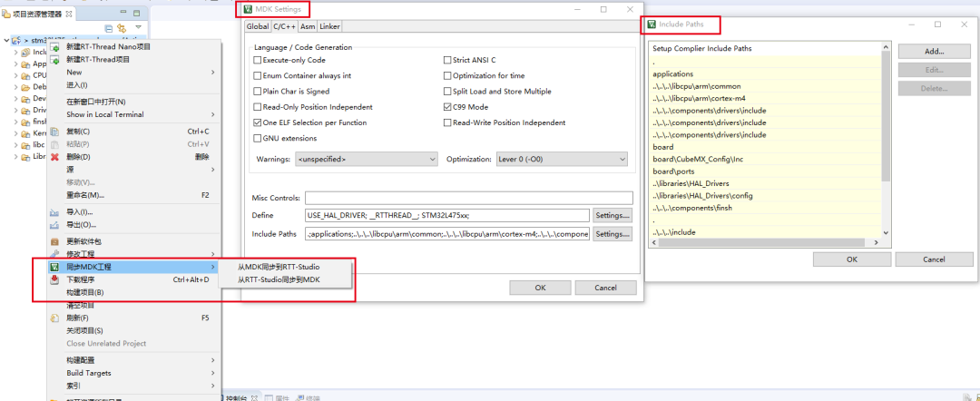Check Plain Char is Signed
This screenshot has height=401, width=980.
(257, 92)
